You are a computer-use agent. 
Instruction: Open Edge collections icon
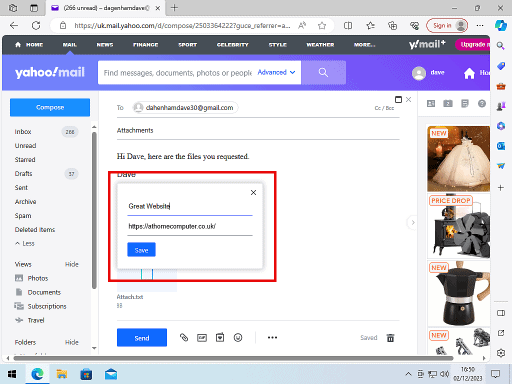[x=393, y=25]
